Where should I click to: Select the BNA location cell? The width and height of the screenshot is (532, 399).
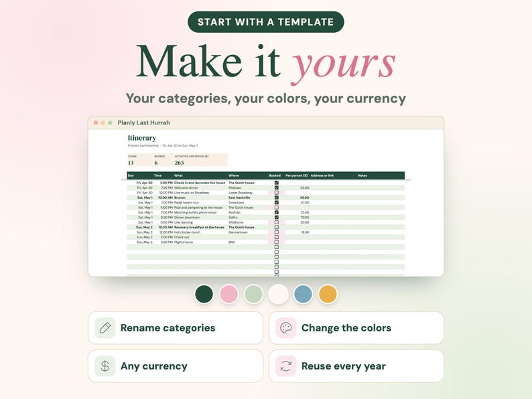click(232, 242)
